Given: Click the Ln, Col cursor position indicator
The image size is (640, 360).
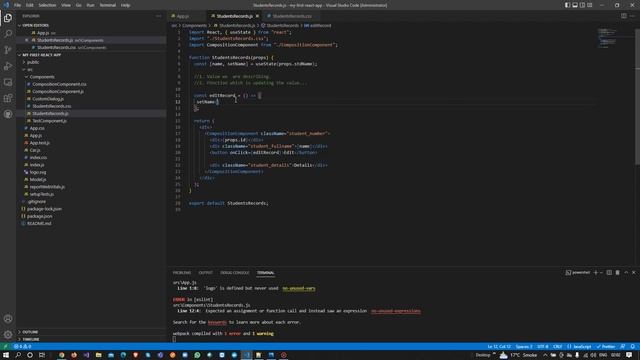Looking at the screenshot, I should [499, 346].
